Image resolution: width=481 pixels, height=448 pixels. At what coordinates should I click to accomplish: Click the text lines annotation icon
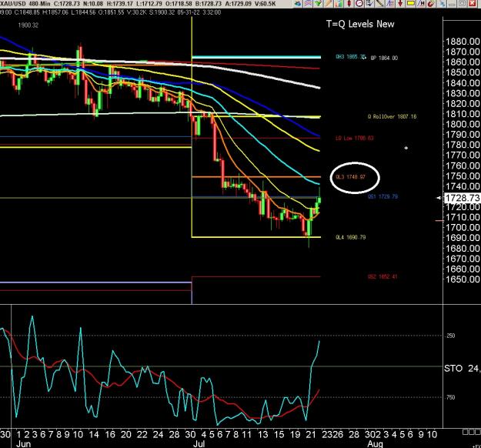[x=390, y=3]
